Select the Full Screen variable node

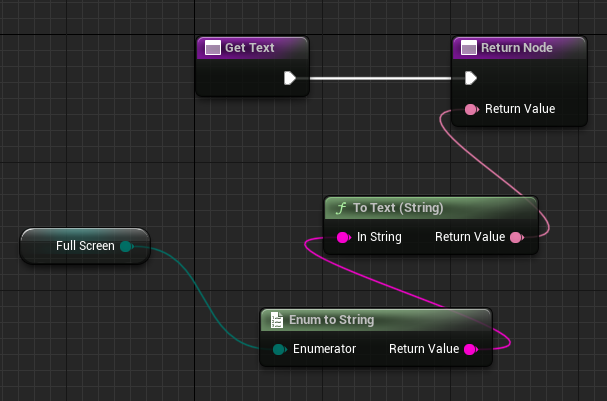pyautogui.click(x=85, y=246)
